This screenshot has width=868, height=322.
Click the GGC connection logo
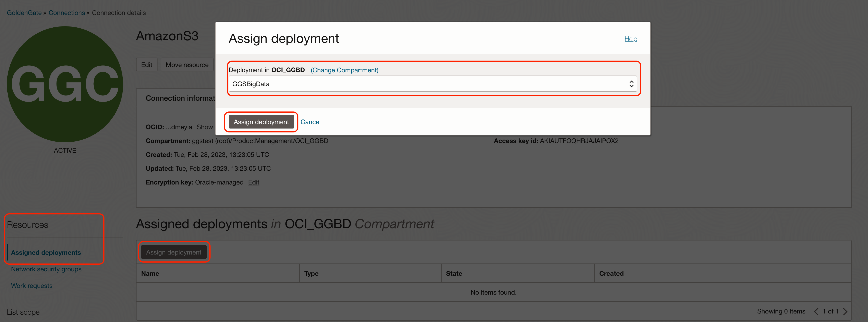(65, 84)
